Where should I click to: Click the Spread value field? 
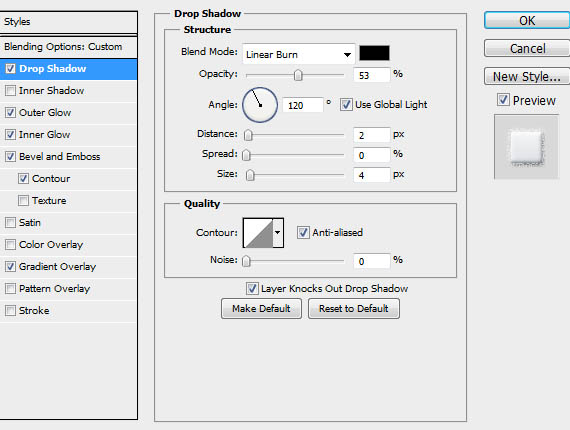pos(372,155)
